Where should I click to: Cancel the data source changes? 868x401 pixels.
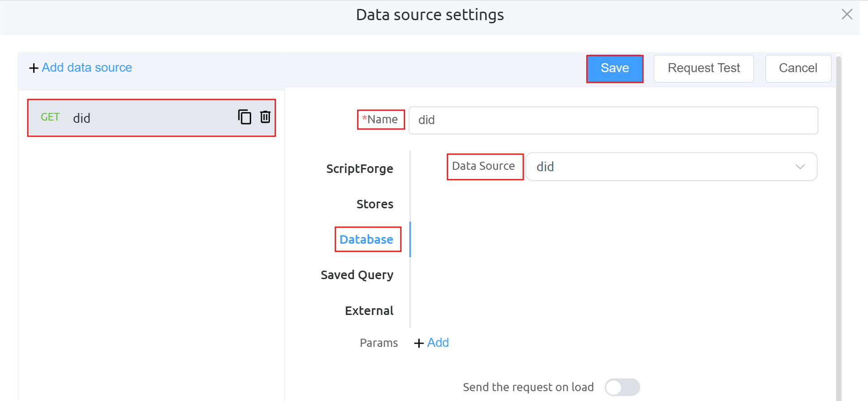pyautogui.click(x=798, y=69)
